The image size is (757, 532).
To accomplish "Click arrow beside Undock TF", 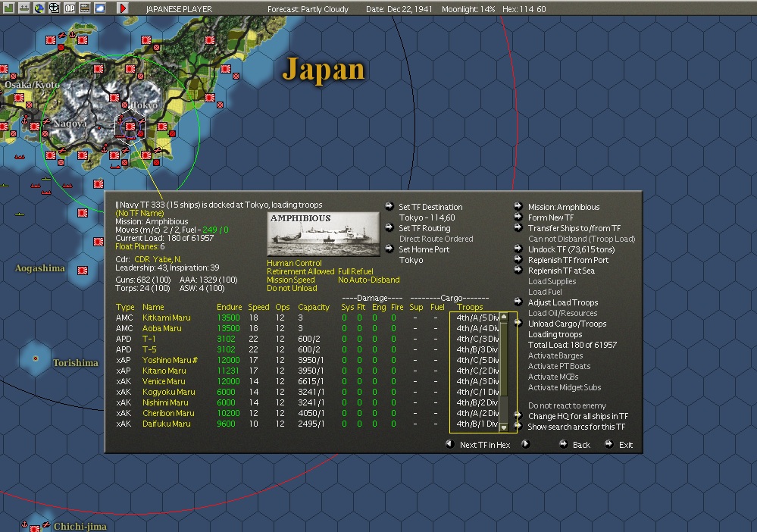I will (x=518, y=249).
